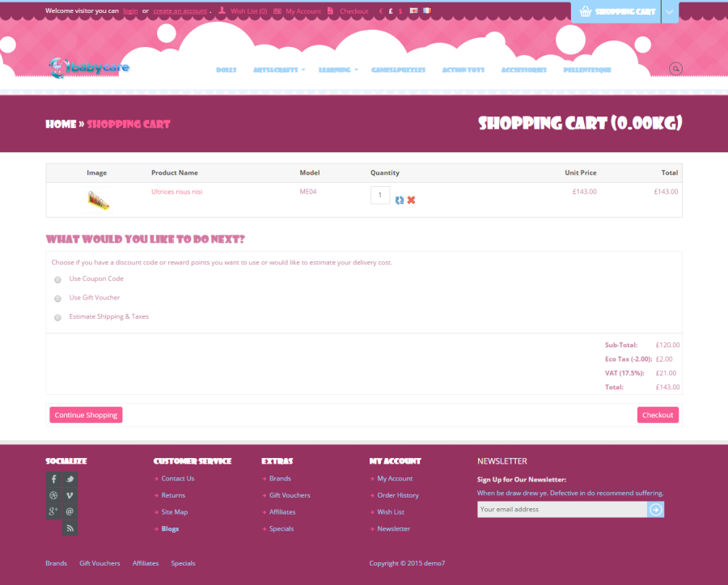
Task: Click the blue Shopping Cart header button
Action: pos(616,12)
